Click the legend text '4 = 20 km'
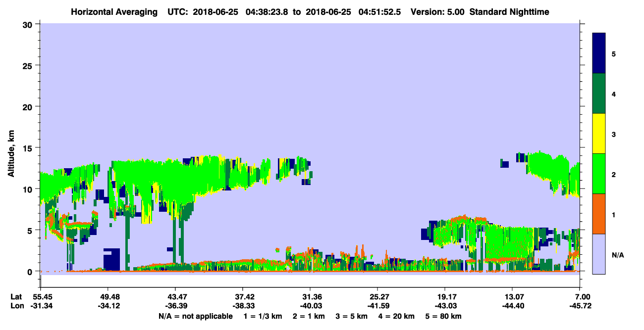This screenshot has width=644, height=330. tap(397, 316)
